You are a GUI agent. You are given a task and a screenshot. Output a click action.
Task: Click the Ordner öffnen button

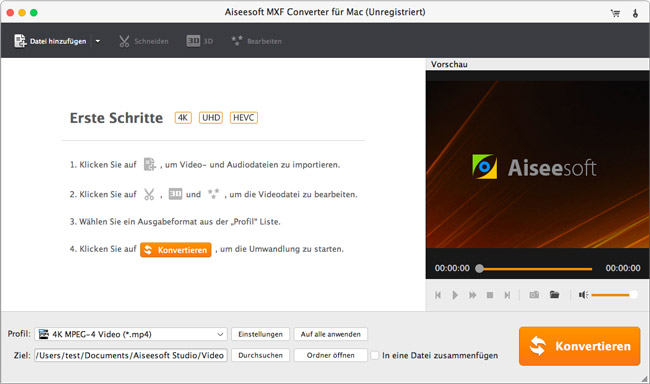331,355
